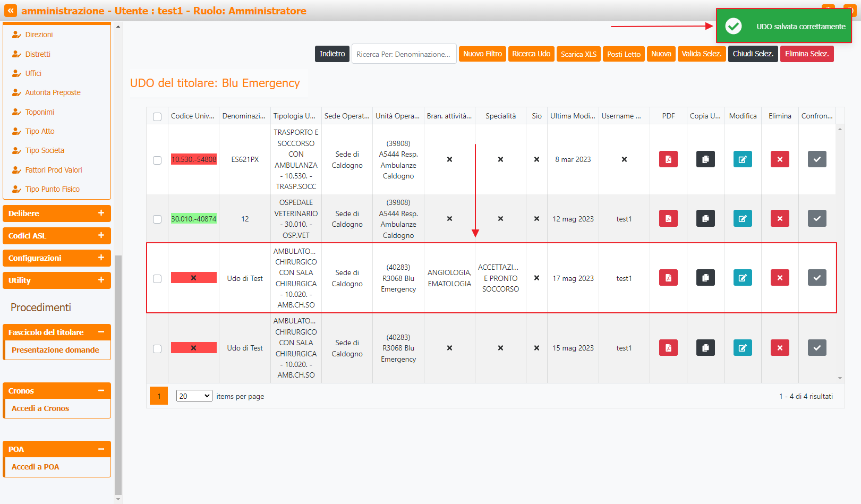Expand the Codici ASL section
The image size is (861, 504).
(57, 236)
